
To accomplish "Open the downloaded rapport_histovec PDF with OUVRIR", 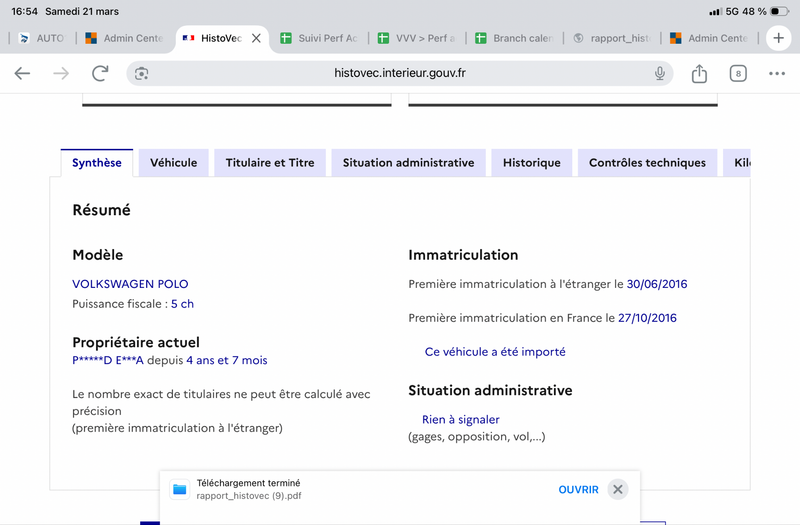I will tap(578, 489).
